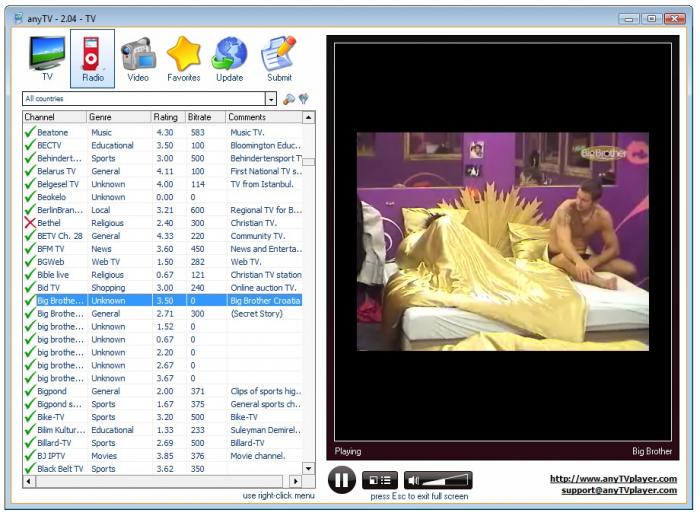This screenshot has width=700, height=516.
Task: Click the 'Clips of sports hig..' comment
Action: [x=266, y=391]
